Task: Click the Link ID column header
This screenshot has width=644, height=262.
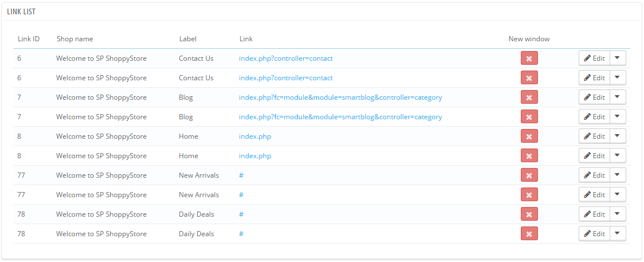Action: pos(29,39)
